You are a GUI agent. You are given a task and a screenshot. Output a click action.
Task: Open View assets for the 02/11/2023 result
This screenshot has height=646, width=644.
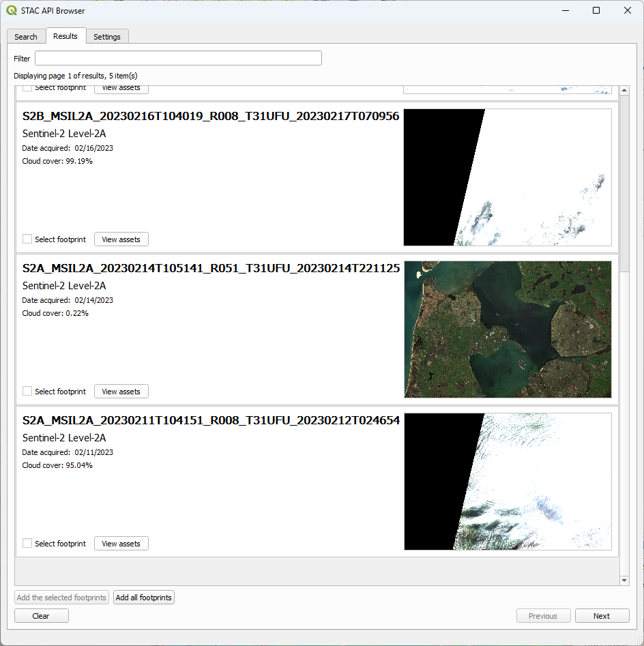pos(121,543)
